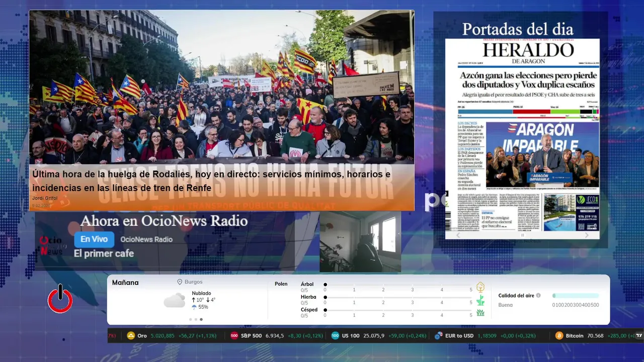Viewport: 644px width, 362px height.
Task: Click the Rodalies protest news photo
Action: click(221, 87)
